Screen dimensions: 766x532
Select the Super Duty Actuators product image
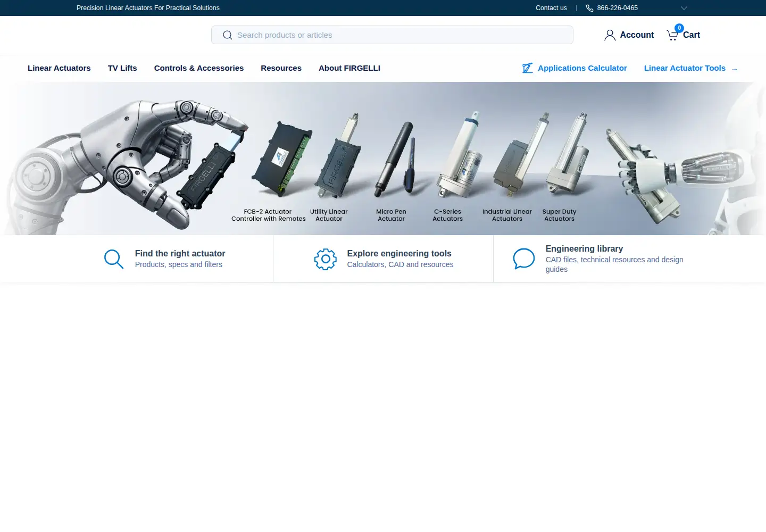point(568,152)
